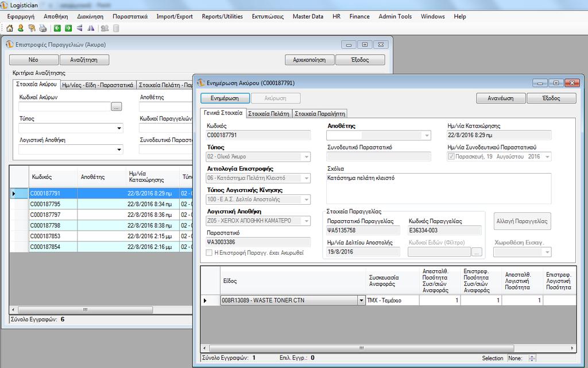This screenshot has height=368, width=588.
Task: Select the Γενικά Στοιχεία tab
Action: coord(223,113)
